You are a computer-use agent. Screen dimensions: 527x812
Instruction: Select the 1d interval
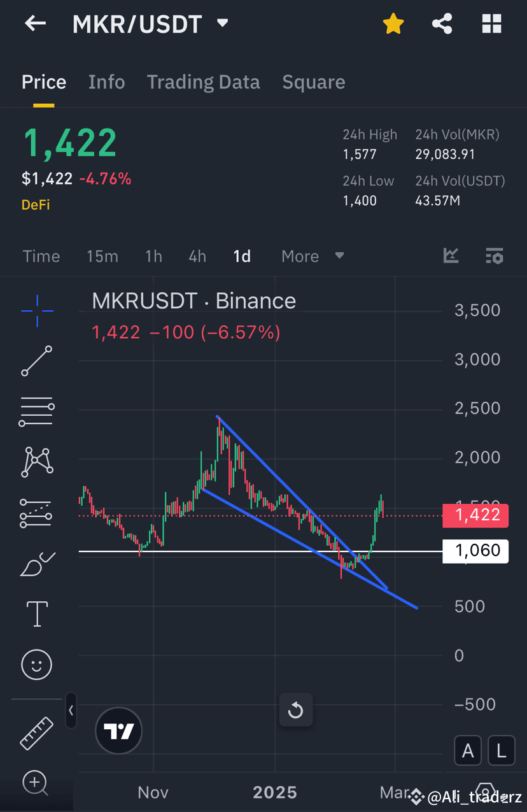pyautogui.click(x=242, y=256)
